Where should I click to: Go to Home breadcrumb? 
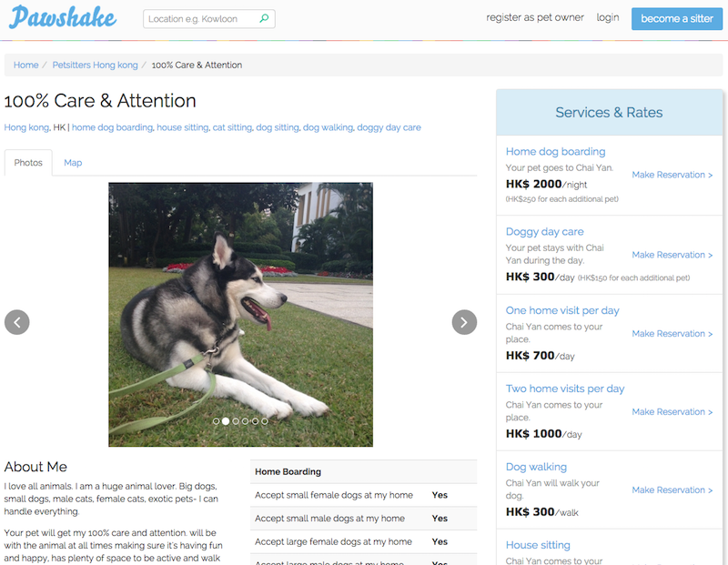pos(26,65)
